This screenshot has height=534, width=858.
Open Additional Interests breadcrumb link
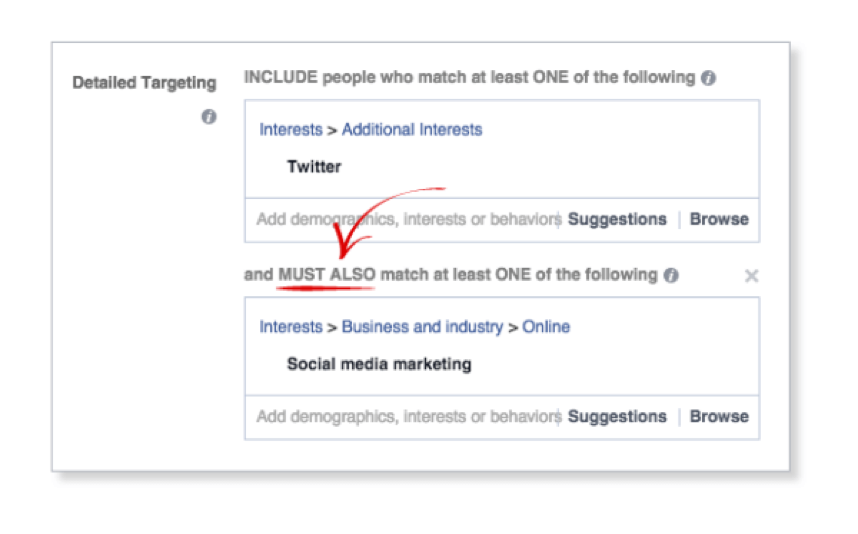click(412, 130)
